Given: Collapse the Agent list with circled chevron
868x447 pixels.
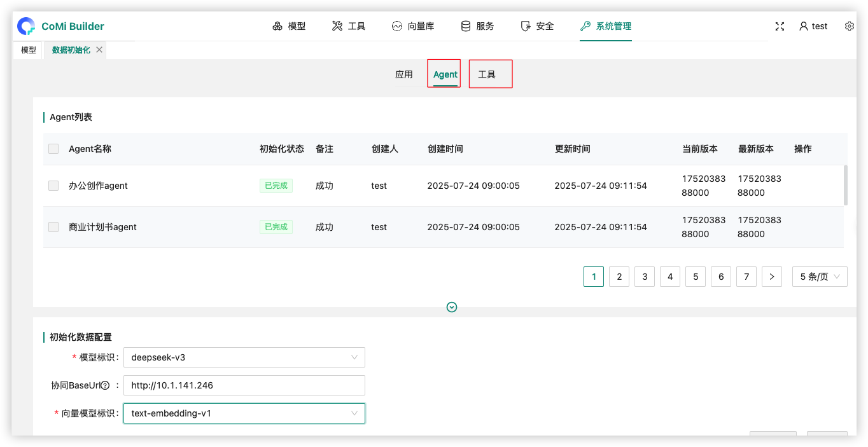Looking at the screenshot, I should coord(452,307).
